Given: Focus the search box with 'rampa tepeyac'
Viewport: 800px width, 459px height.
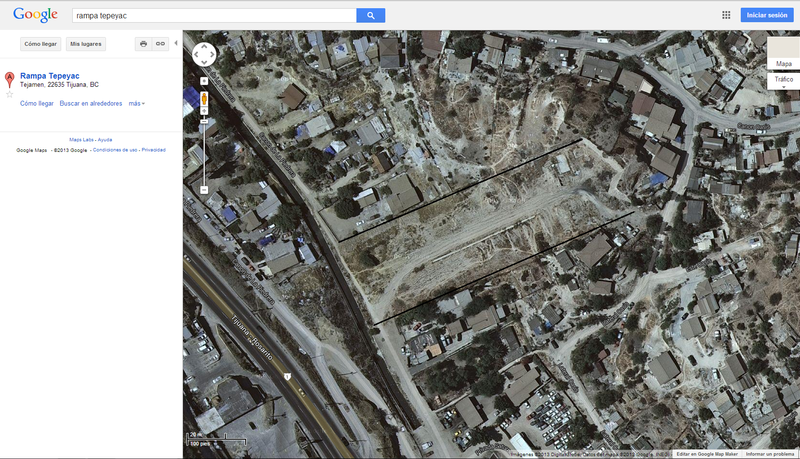Looking at the screenshot, I should [x=214, y=16].
